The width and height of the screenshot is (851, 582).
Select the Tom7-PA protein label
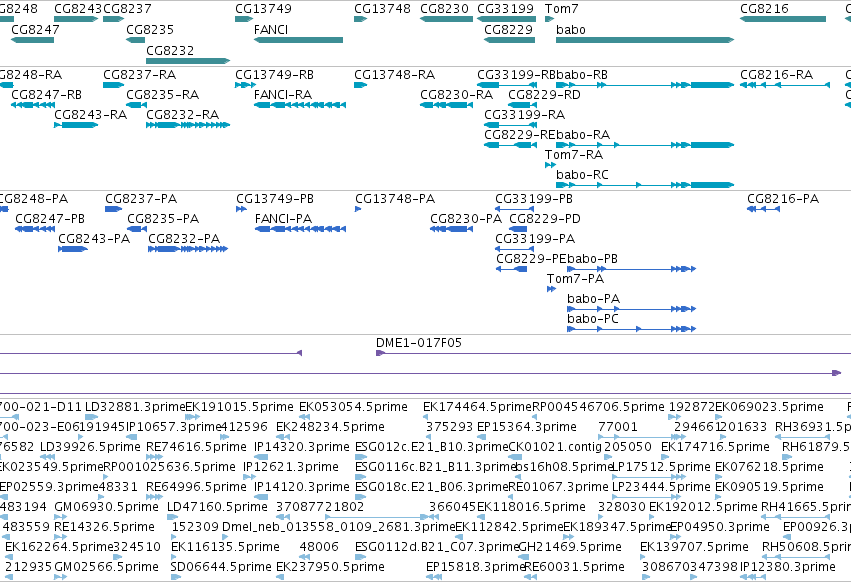[x=575, y=279]
